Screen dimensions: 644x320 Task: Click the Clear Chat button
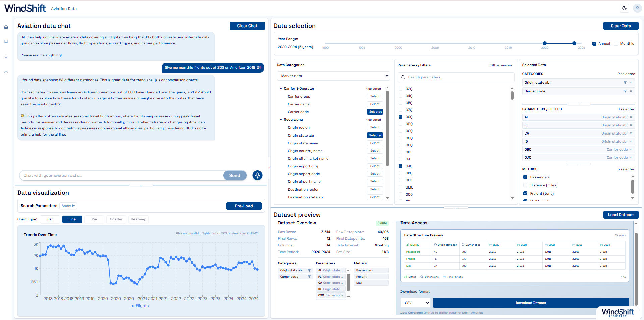[x=247, y=25]
